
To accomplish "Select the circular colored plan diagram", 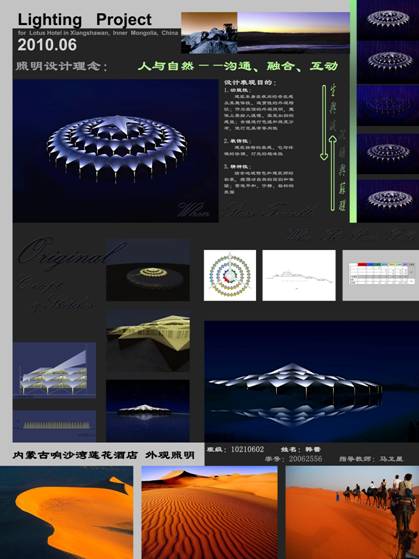I will (x=230, y=275).
